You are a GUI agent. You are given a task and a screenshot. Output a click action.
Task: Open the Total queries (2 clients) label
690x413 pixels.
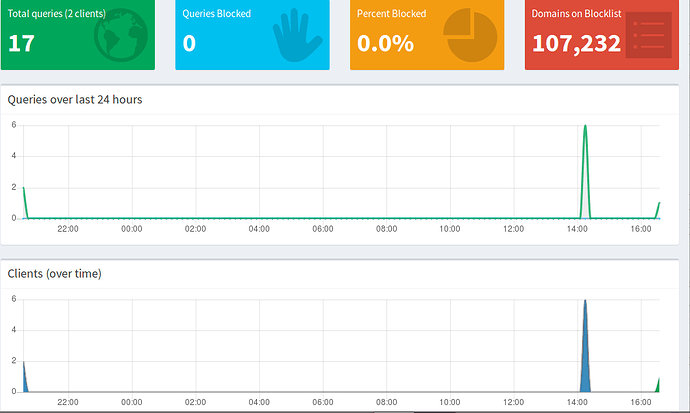(x=57, y=14)
